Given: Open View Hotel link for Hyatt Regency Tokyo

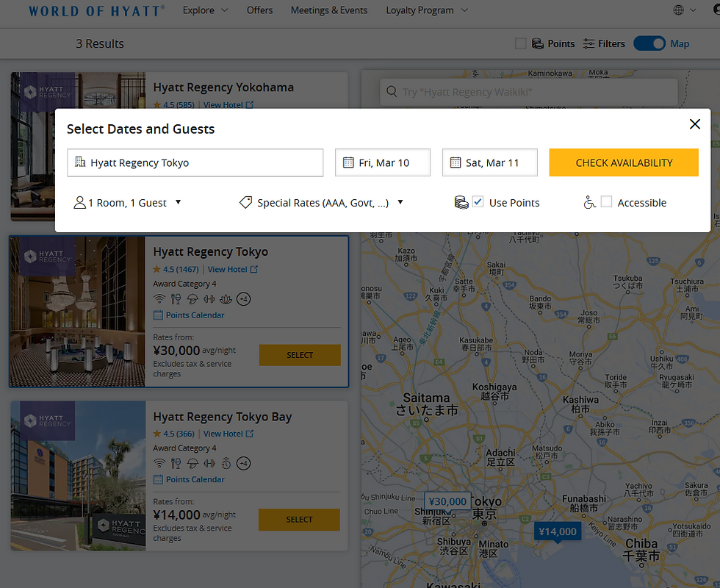Looking at the screenshot, I should (x=232, y=269).
